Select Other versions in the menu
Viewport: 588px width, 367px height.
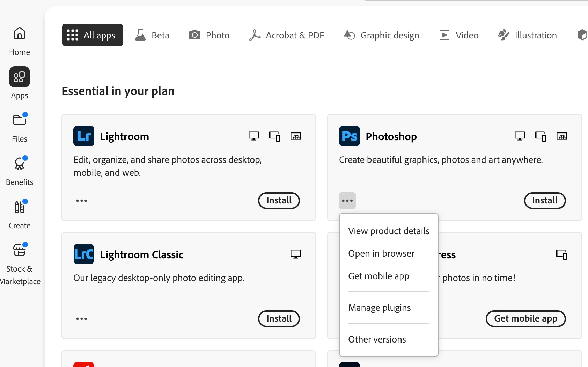[x=377, y=339]
